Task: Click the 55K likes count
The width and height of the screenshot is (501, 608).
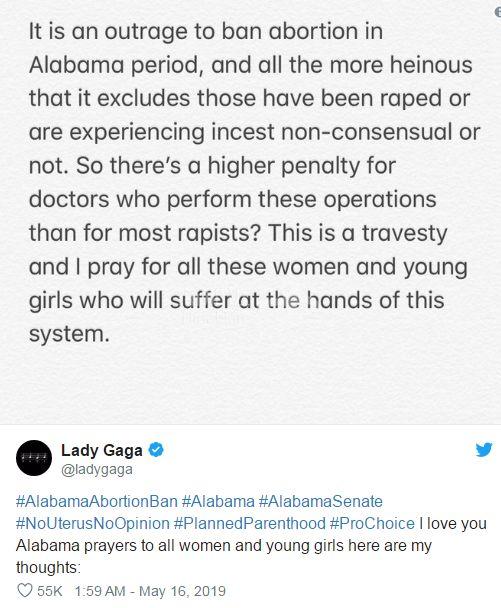Action: pos(50,591)
